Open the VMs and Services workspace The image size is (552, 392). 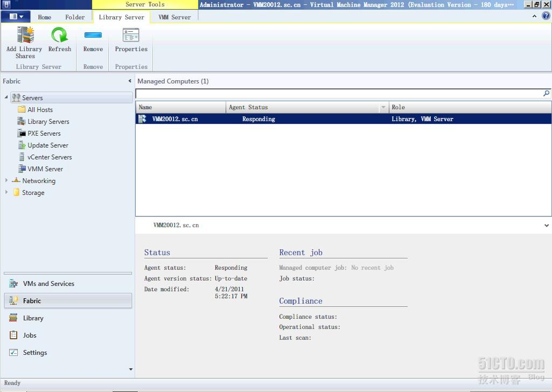[68, 284]
